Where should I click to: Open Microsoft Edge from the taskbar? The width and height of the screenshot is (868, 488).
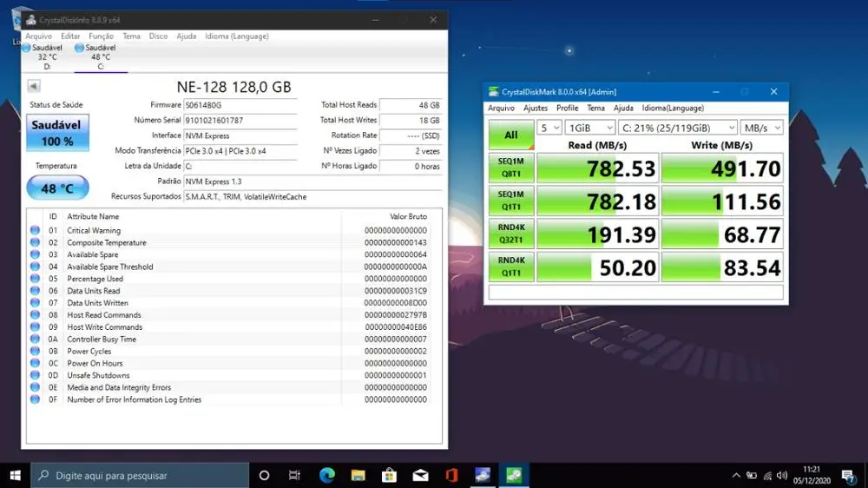(326, 475)
